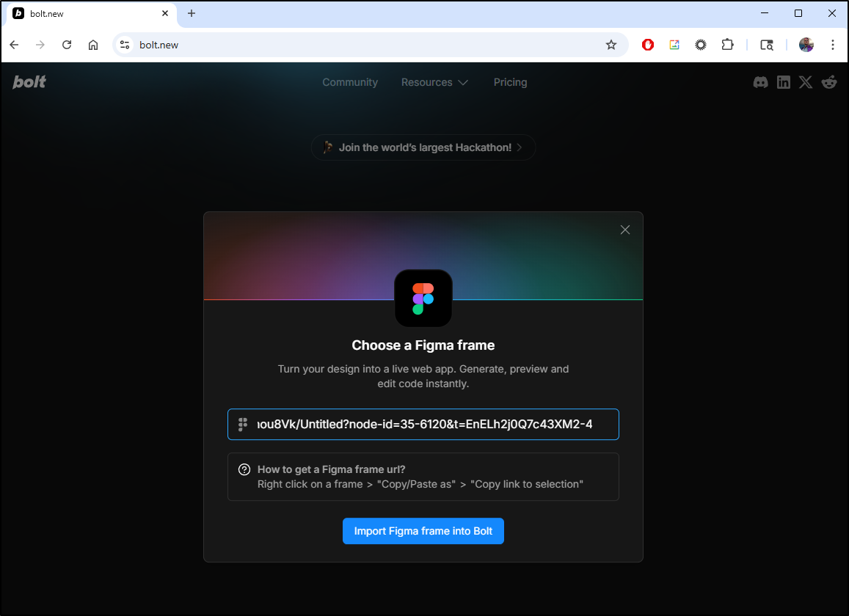The image size is (849, 616).
Task: Reload the bolt.new page
Action: pyautogui.click(x=67, y=45)
